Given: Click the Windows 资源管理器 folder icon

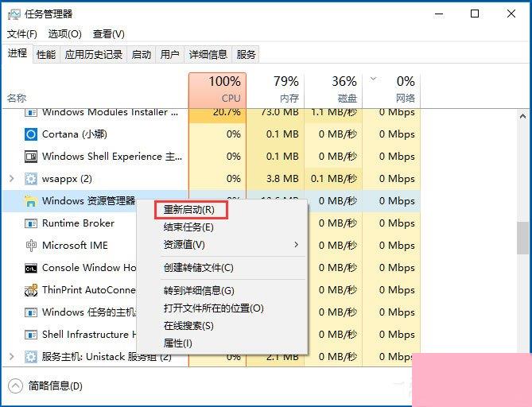Looking at the screenshot, I should tap(31, 201).
